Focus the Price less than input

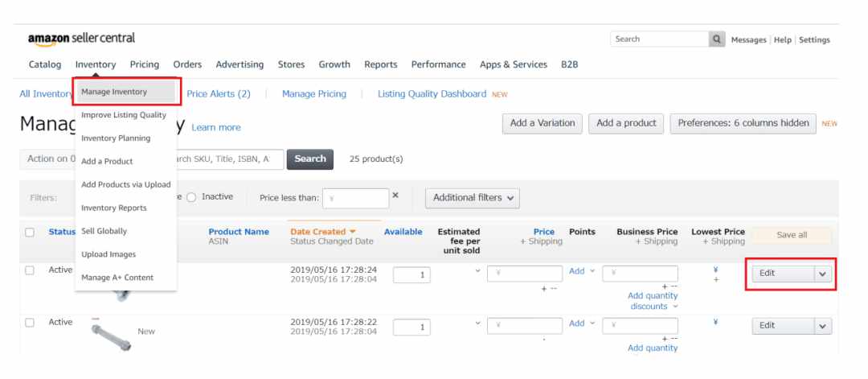tap(356, 199)
